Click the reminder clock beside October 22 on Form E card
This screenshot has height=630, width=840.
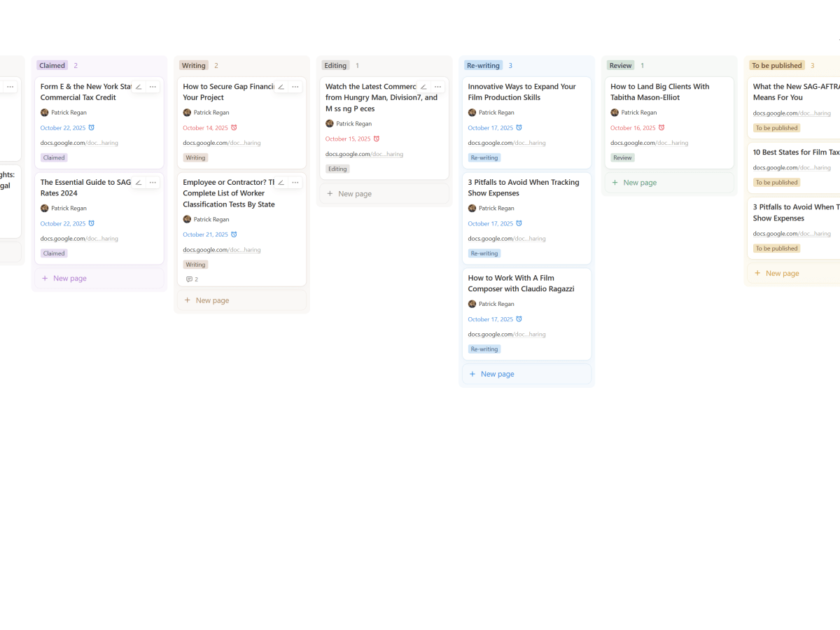[91, 127]
